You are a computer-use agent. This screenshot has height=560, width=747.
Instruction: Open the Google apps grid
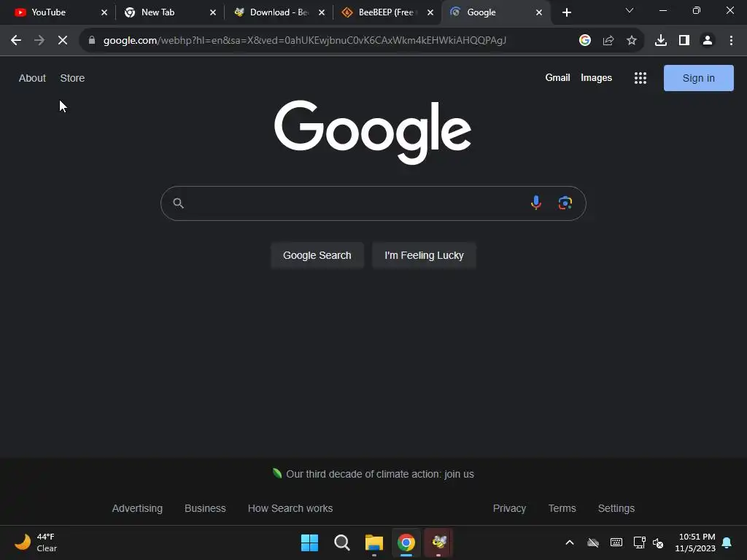(640, 78)
